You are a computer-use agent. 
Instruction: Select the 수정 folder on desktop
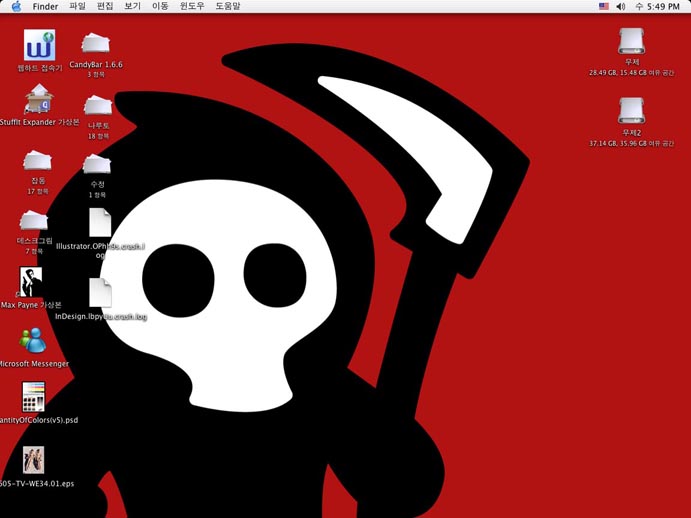coord(97,163)
